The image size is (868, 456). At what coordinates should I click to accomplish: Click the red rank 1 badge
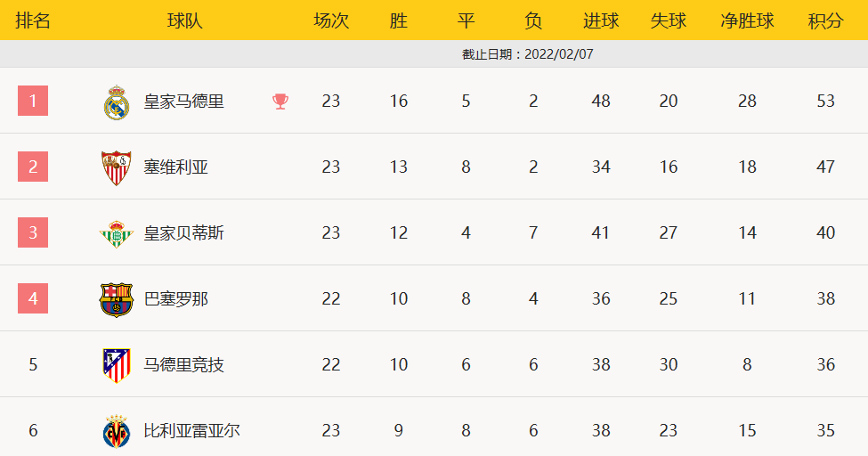point(33,101)
